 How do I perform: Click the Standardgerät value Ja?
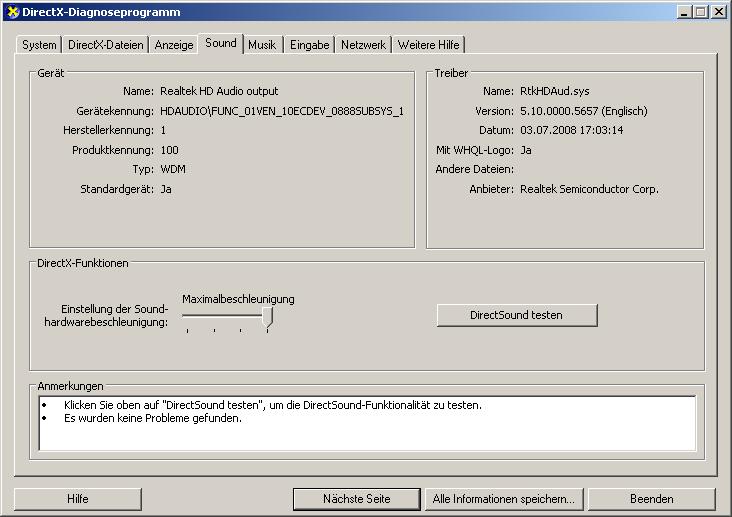[x=166, y=189]
